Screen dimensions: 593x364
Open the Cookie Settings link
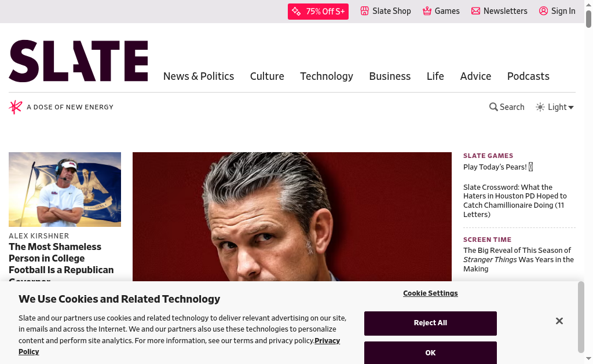[430, 293]
